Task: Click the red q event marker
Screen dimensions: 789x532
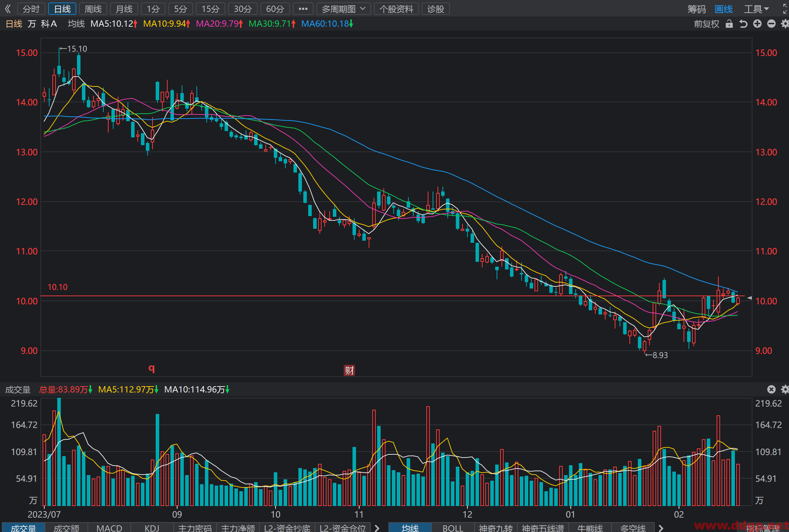Action: point(151,368)
